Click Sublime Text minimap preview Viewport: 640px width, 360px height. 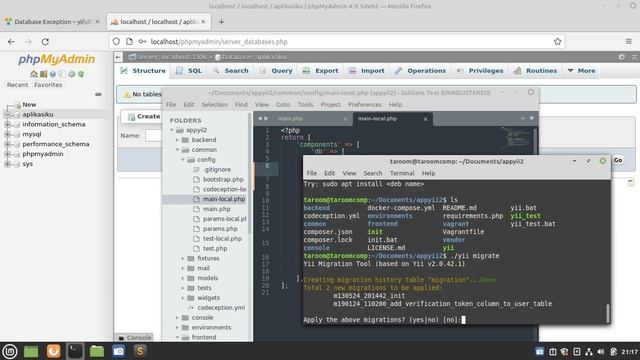pos(515,137)
